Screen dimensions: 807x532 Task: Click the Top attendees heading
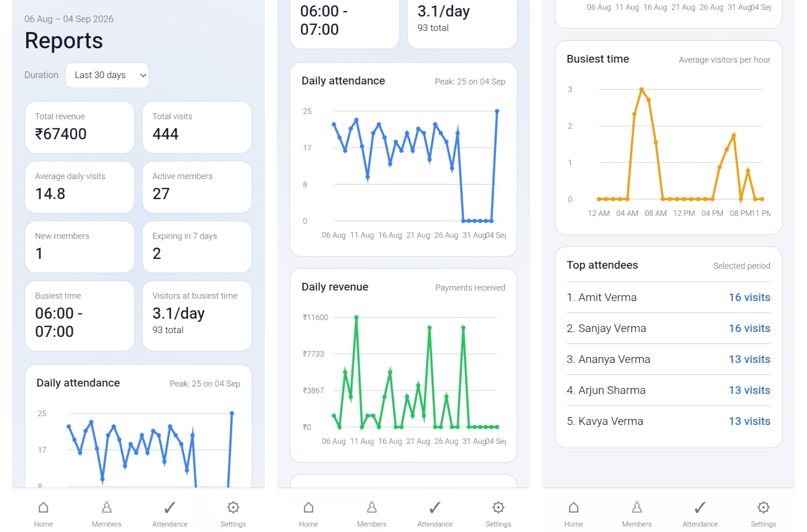pos(602,265)
